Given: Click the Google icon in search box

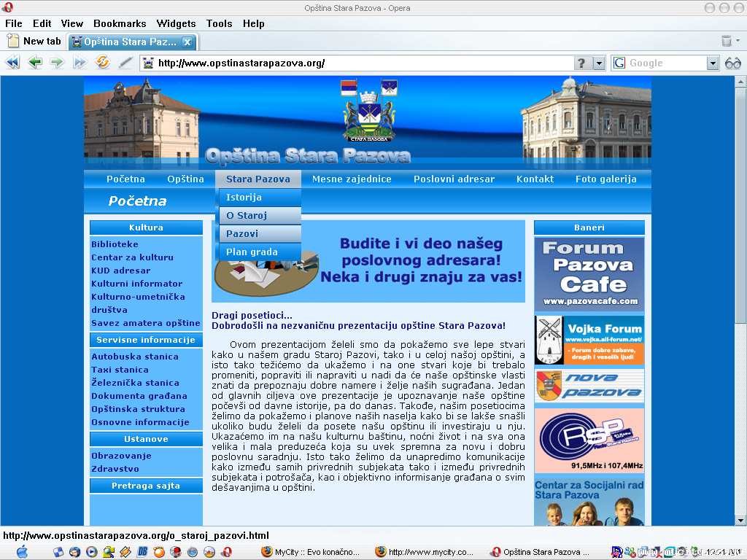Looking at the screenshot, I should 619,63.
